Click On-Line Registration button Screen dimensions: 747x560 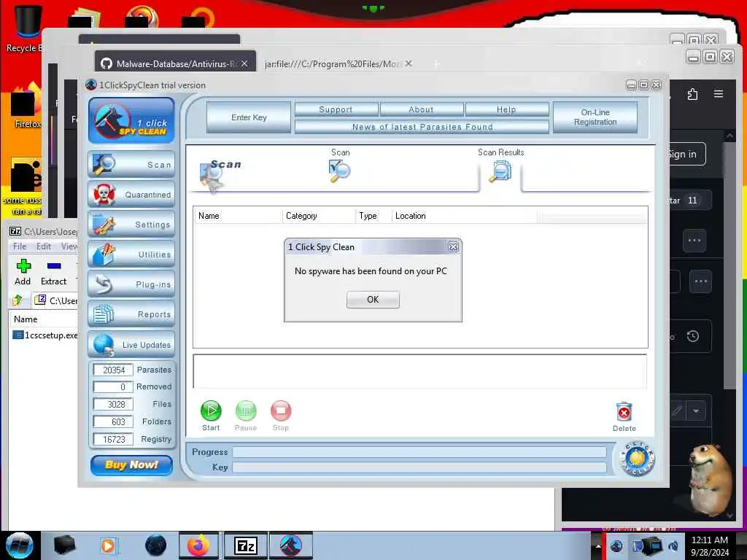click(x=595, y=117)
